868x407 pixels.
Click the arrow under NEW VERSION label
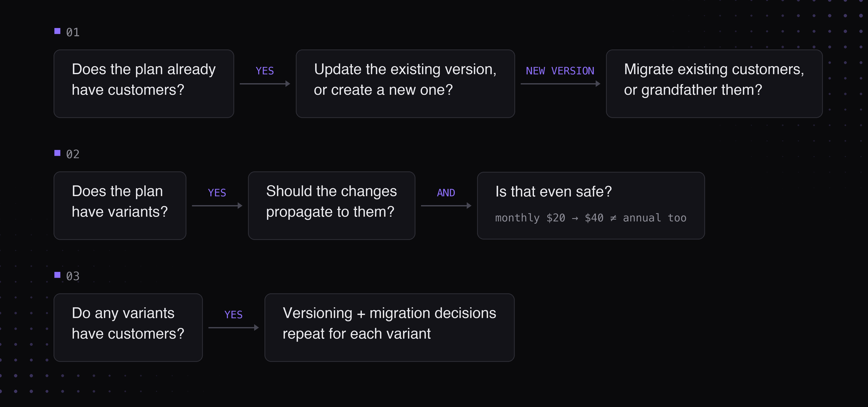click(560, 84)
